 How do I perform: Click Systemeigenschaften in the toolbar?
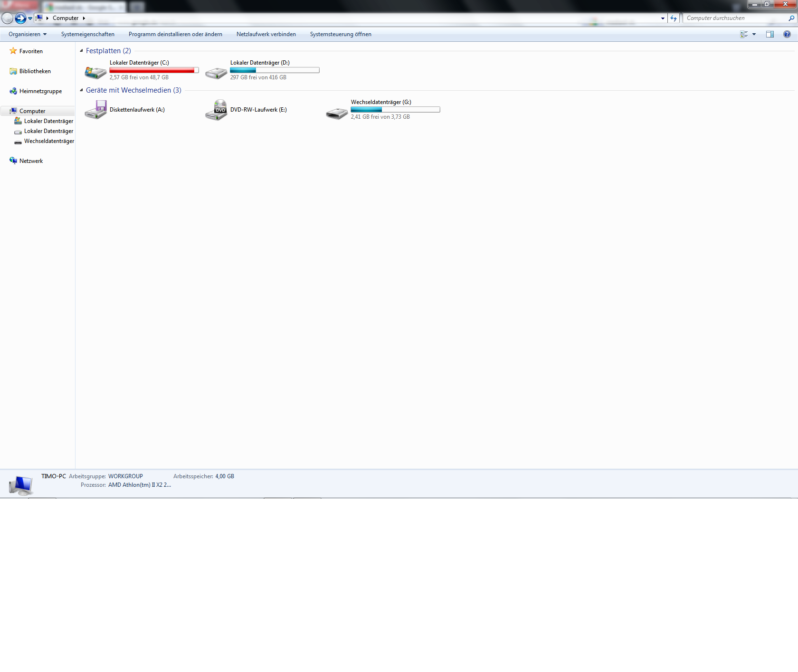coord(88,34)
